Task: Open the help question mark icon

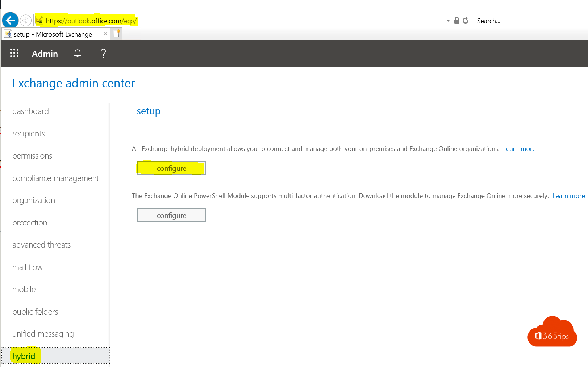Action: (x=103, y=54)
